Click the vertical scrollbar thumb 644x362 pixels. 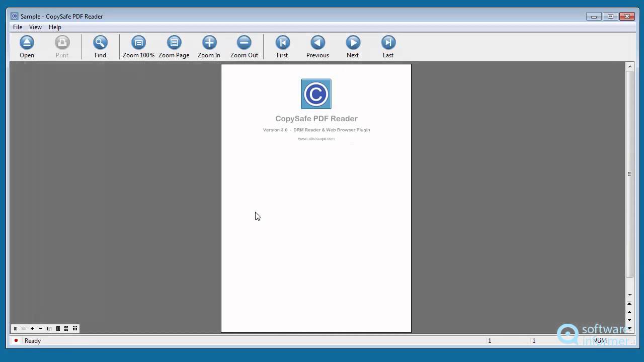pos(629,174)
